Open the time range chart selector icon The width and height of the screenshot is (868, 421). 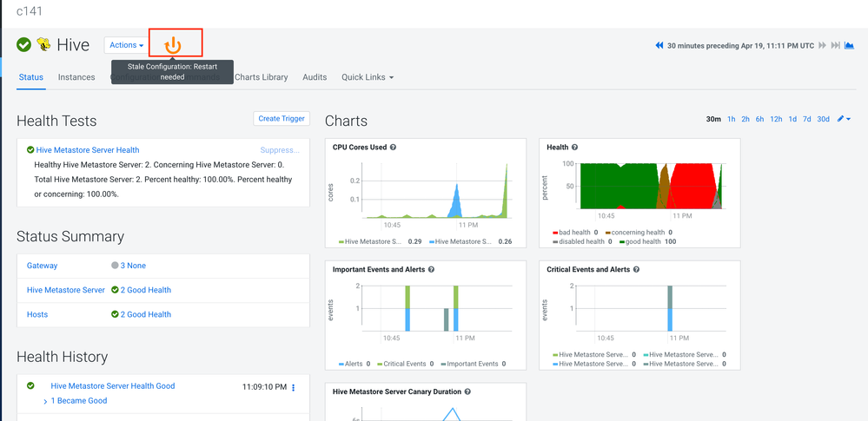click(x=849, y=45)
